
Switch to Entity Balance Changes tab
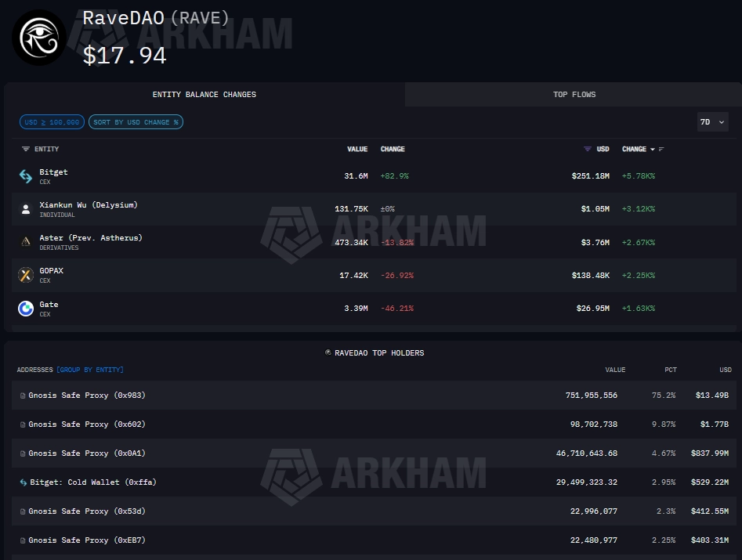[x=205, y=95]
